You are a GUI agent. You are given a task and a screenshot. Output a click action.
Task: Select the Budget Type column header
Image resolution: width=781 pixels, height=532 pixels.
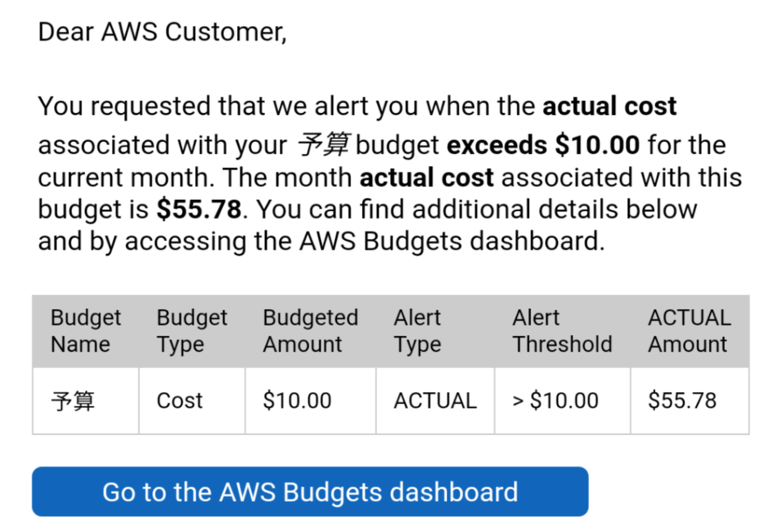(192, 331)
